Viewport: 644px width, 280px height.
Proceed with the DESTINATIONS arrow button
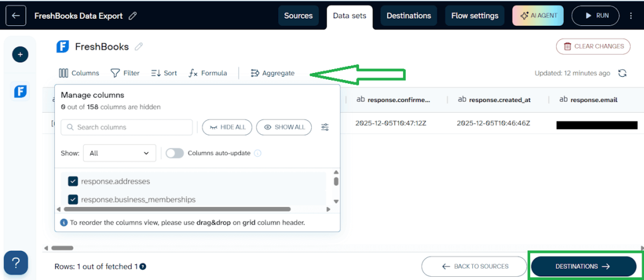(x=583, y=266)
